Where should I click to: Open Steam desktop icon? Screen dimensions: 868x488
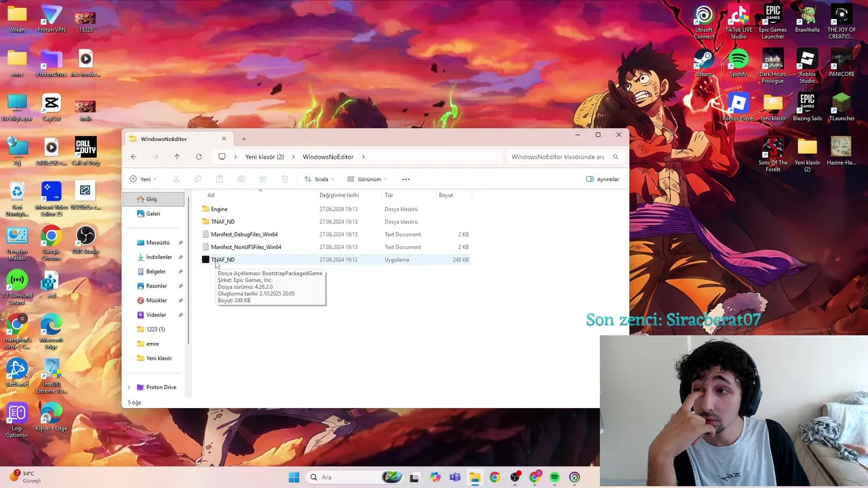[704, 64]
